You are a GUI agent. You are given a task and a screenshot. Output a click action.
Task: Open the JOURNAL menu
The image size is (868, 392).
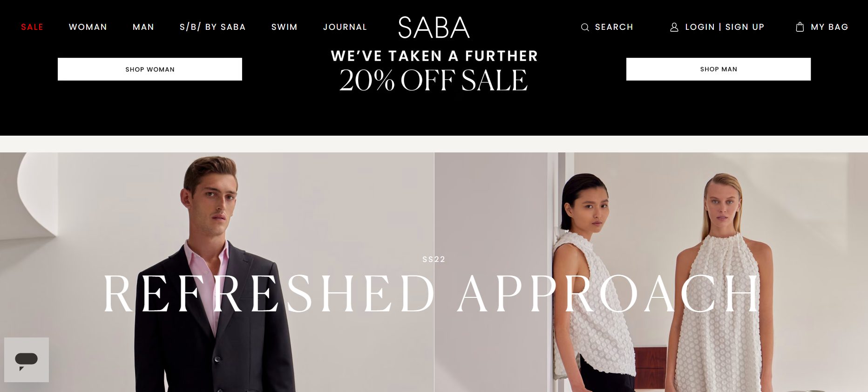click(345, 27)
